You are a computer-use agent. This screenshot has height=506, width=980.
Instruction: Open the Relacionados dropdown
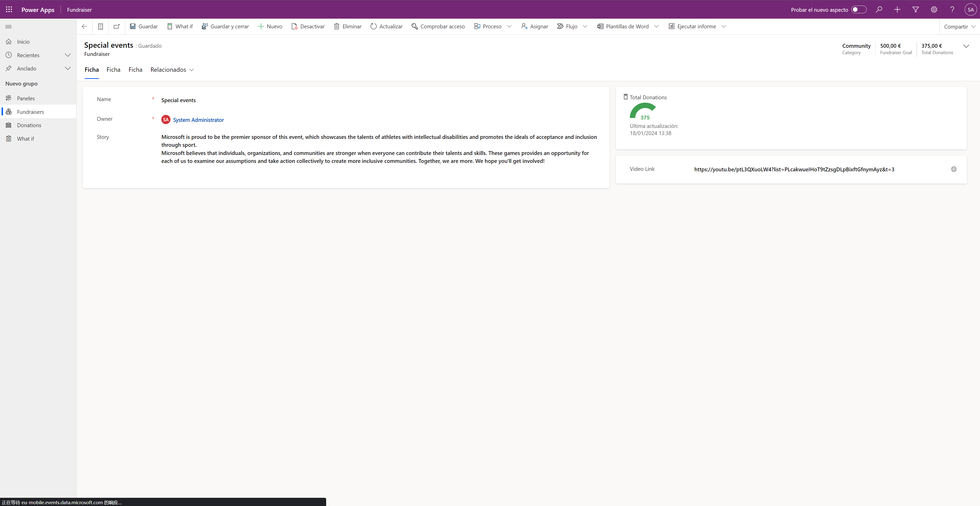172,70
